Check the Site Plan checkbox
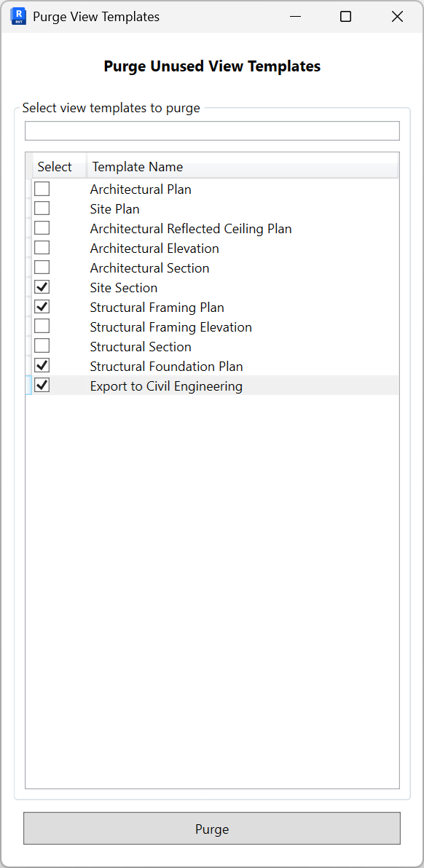424x868 pixels. pos(42,208)
